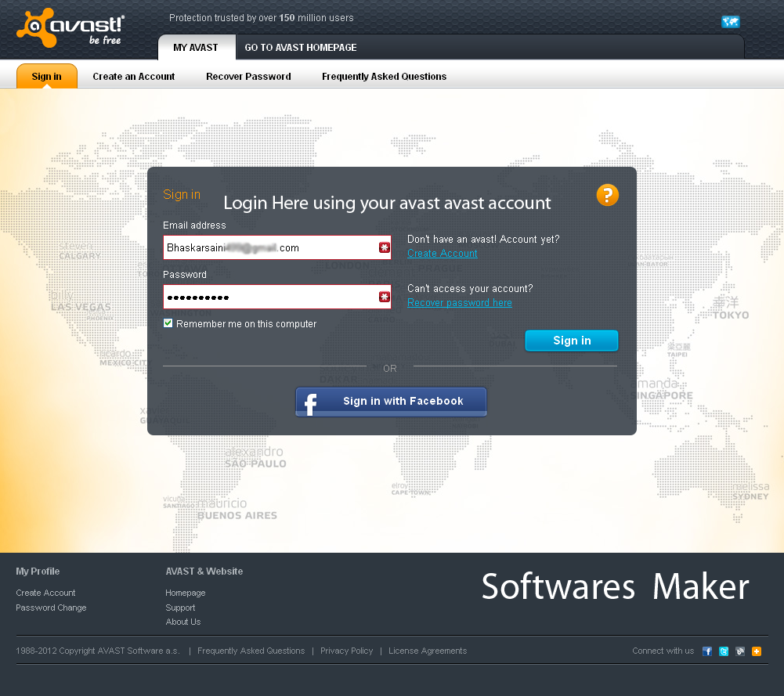Click the avast! logo

click(70, 28)
